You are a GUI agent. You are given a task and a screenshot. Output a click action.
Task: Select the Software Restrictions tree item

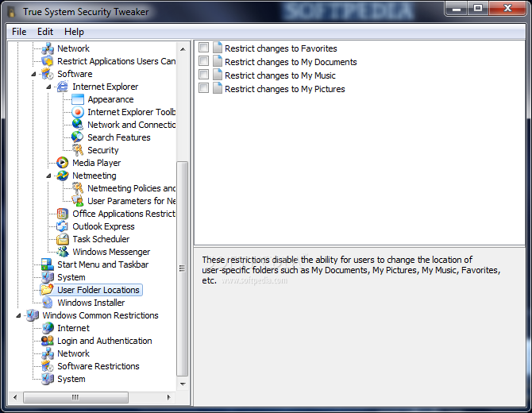(x=98, y=366)
